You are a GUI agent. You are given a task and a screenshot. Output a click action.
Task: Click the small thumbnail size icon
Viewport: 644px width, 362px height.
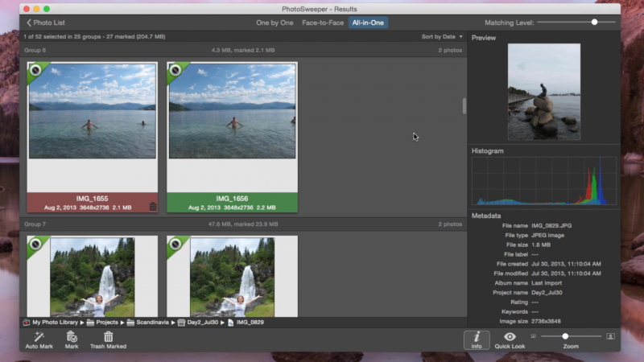(x=533, y=336)
